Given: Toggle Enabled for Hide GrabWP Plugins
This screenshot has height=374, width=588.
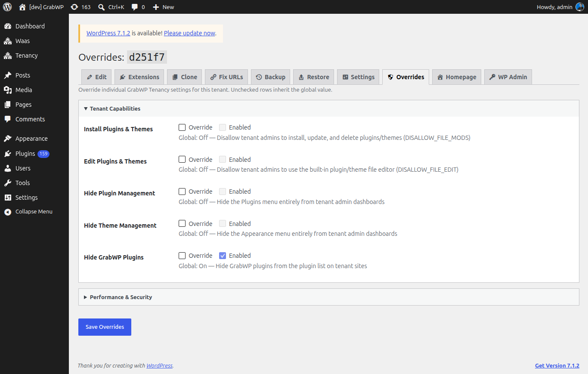Looking at the screenshot, I should (x=223, y=256).
